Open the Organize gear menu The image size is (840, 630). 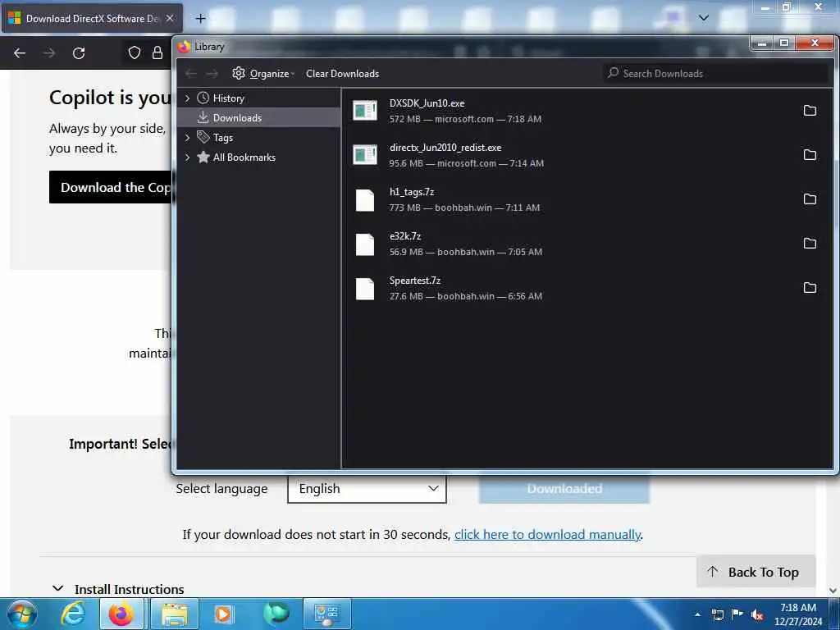coord(263,73)
